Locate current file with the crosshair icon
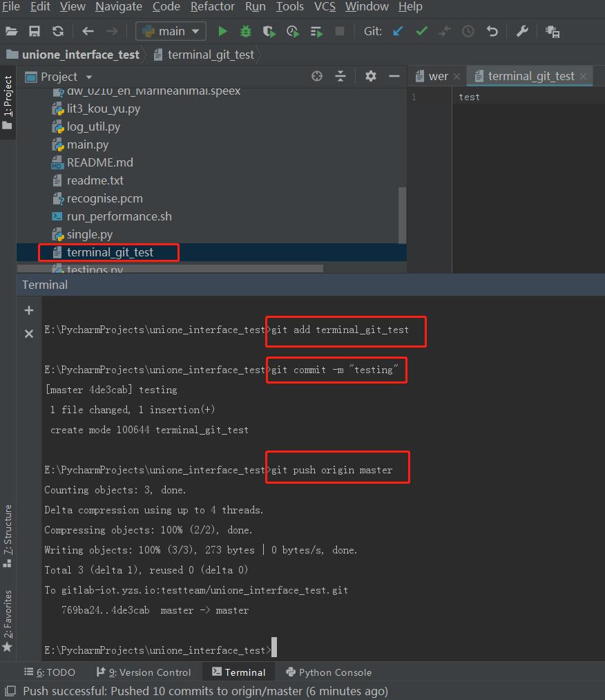The image size is (605, 700). [317, 76]
